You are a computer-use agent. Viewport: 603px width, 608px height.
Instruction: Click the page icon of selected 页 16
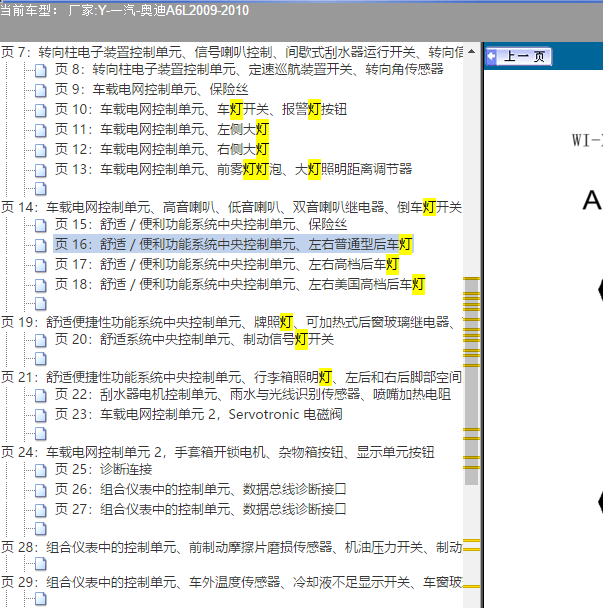click(x=40, y=245)
